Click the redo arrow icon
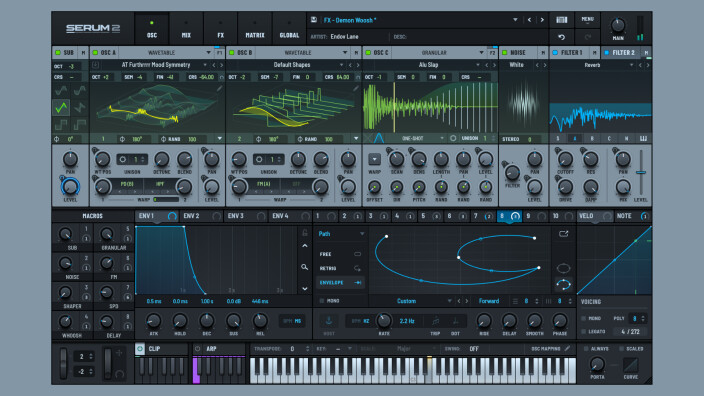 click(587, 37)
